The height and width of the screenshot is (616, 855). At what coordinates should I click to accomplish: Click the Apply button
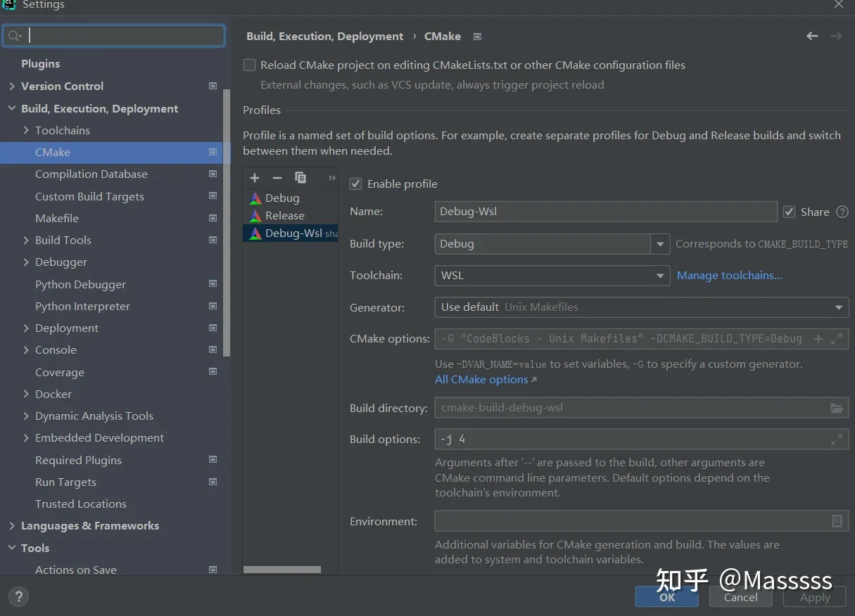[816, 597]
